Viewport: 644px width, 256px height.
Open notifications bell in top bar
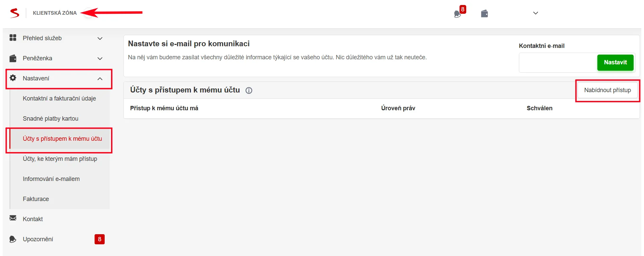(x=457, y=14)
